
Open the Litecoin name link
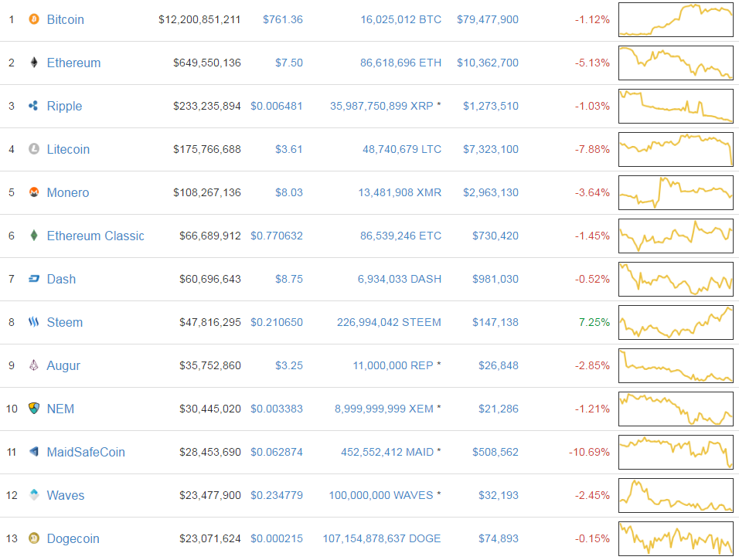point(68,150)
